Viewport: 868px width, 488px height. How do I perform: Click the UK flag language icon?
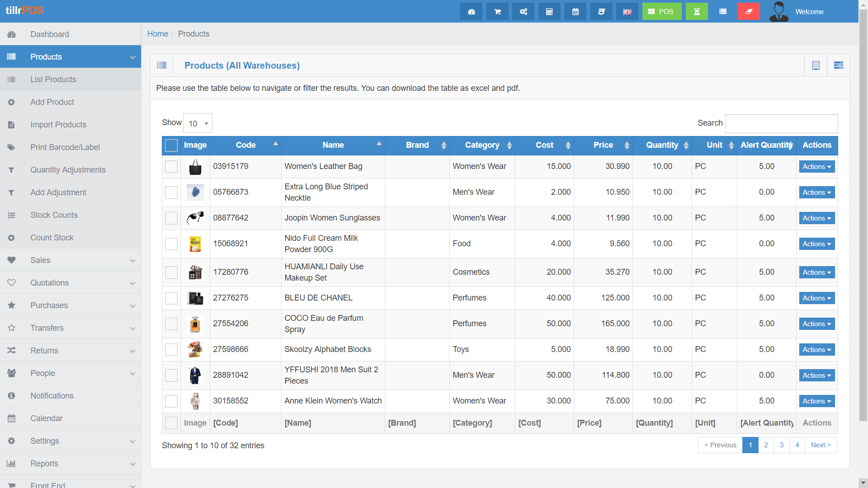pos(627,12)
